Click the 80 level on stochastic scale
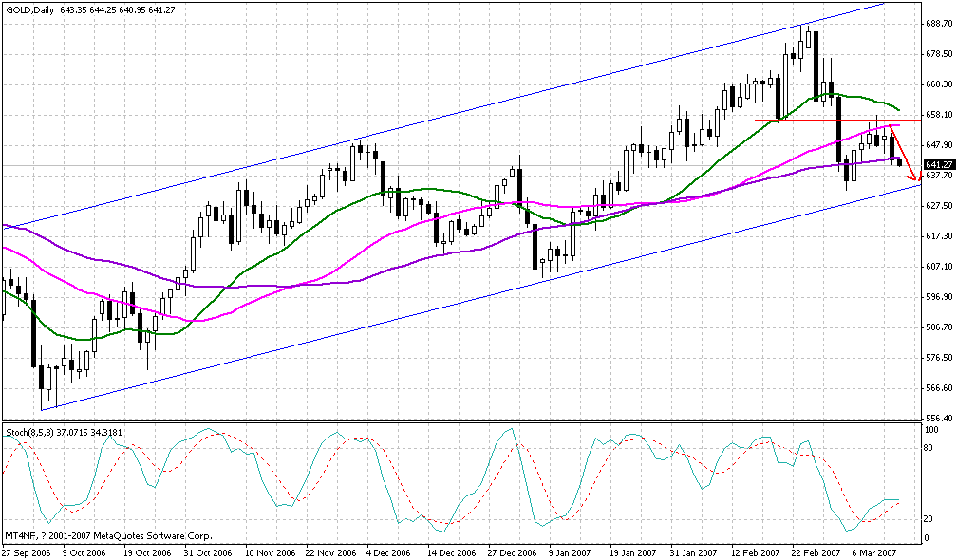Viewport: 957px width, 560px height. pos(929,448)
